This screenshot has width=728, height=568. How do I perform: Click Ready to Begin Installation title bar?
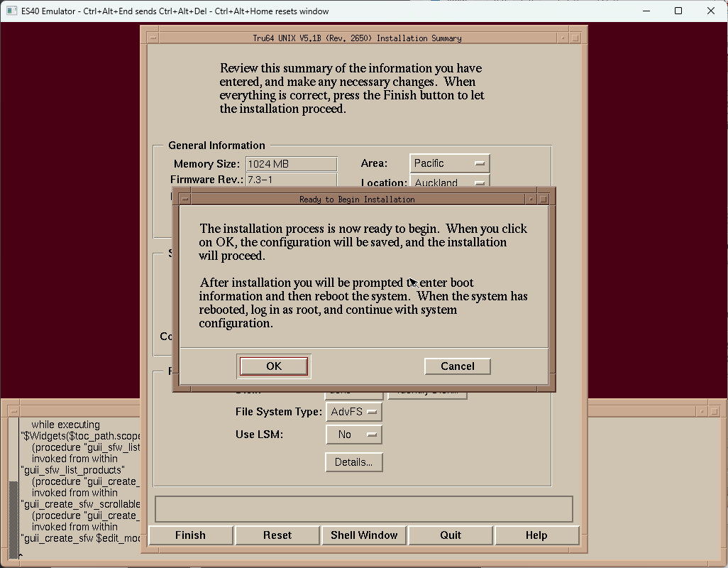click(x=357, y=200)
